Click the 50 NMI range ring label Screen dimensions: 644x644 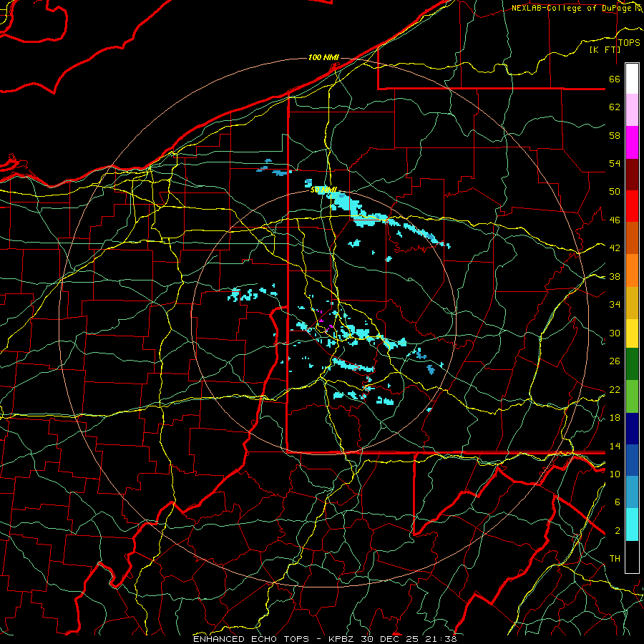point(323,190)
